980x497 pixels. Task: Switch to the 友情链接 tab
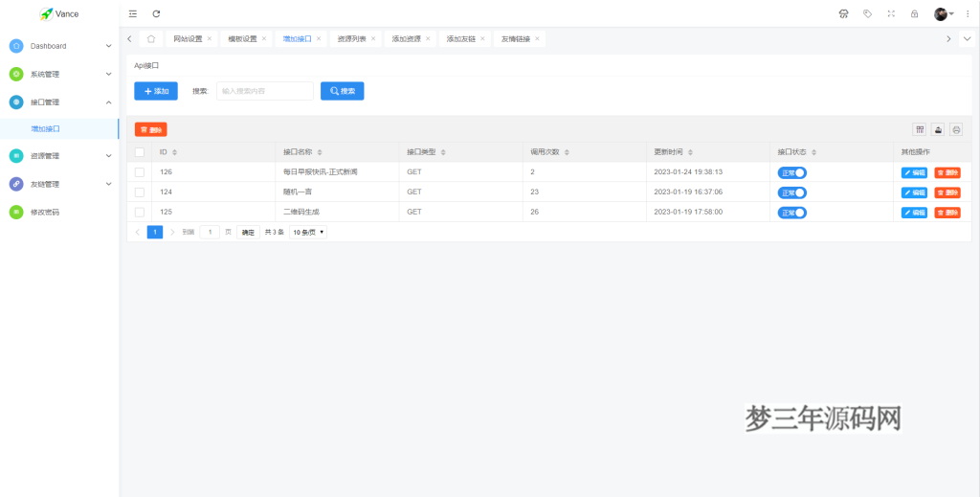tap(516, 38)
